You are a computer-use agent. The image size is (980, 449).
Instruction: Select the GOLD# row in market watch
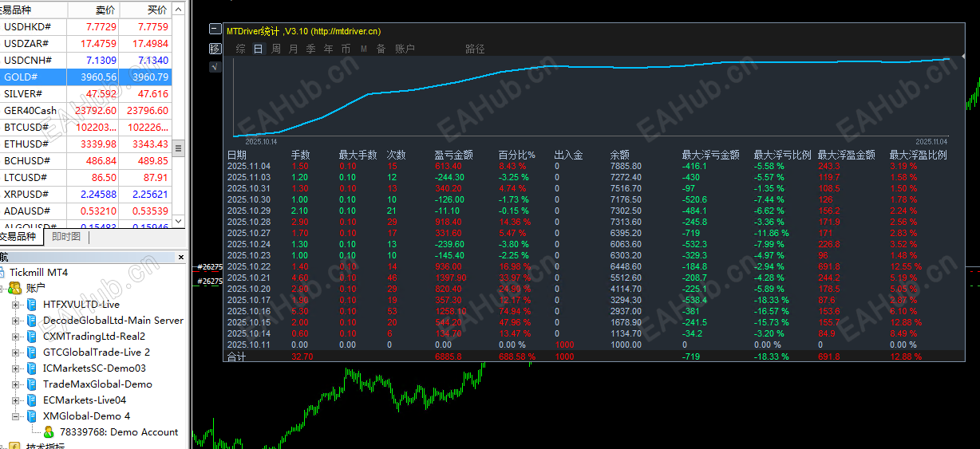(86, 77)
